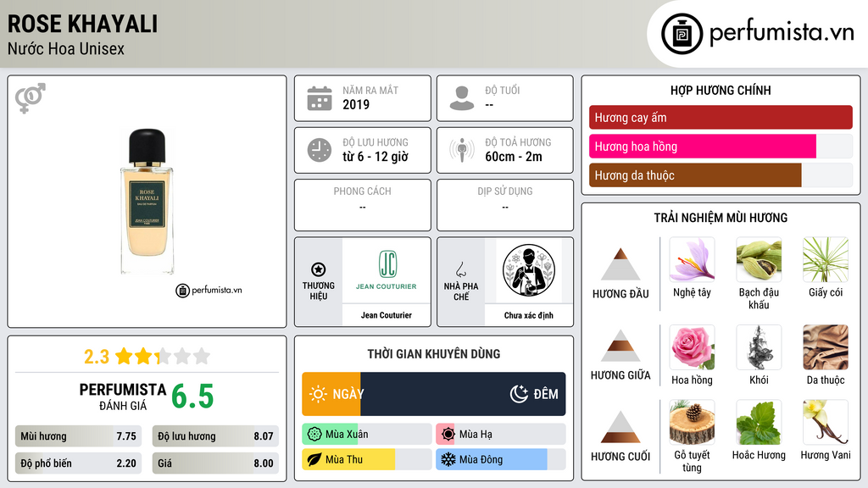Screen dimensions: 868x488
Task: Click the Hợp hương chính heading
Action: (x=721, y=90)
